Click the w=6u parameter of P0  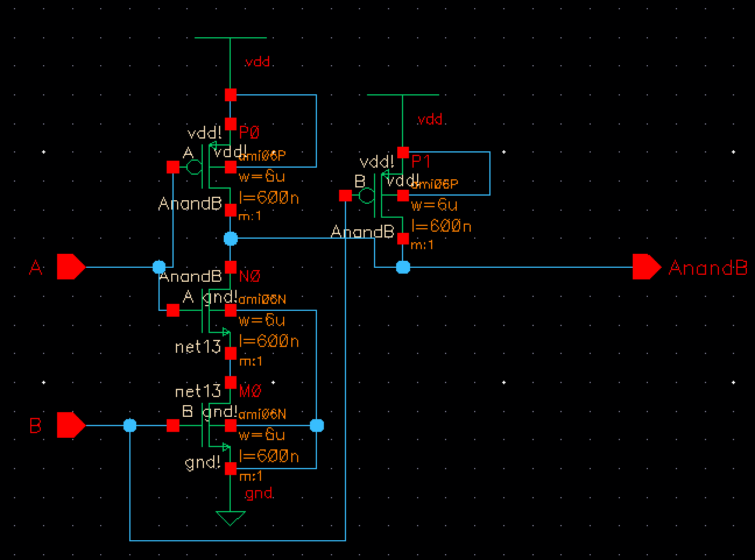pos(262,176)
